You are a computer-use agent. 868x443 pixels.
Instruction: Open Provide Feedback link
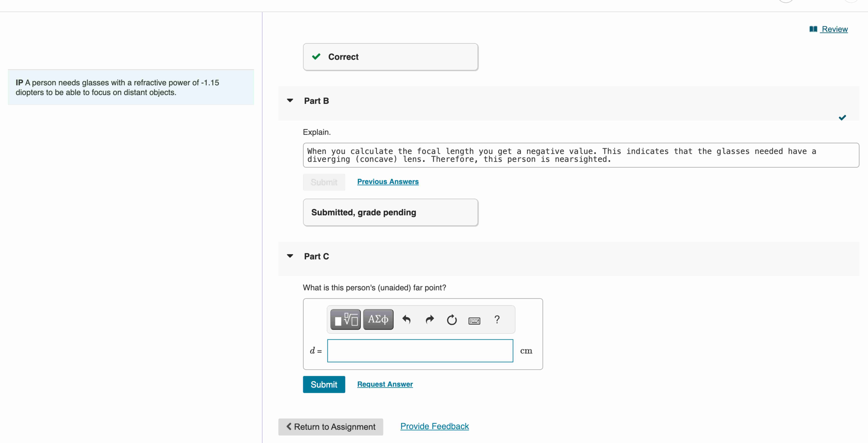pos(434,426)
